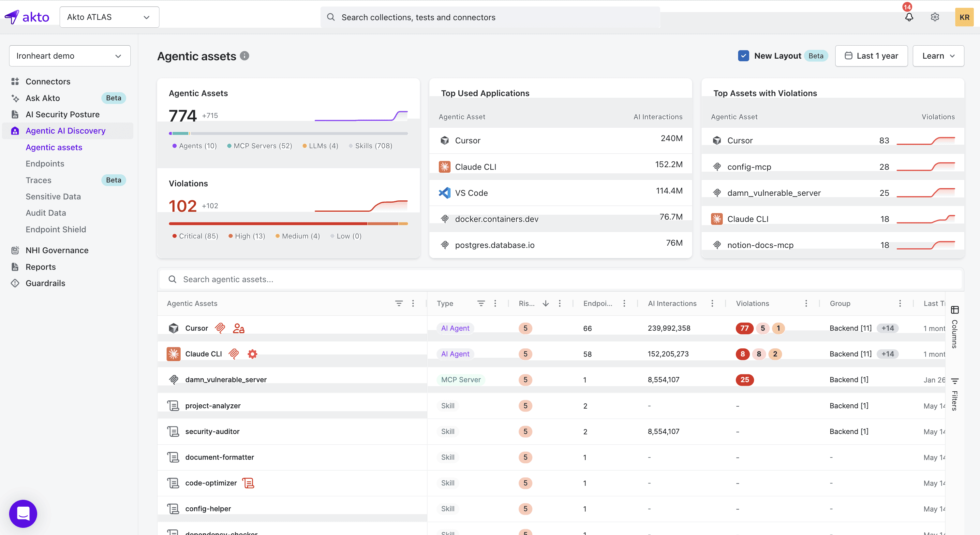
Task: Open settings gear icon in top bar
Action: click(935, 17)
